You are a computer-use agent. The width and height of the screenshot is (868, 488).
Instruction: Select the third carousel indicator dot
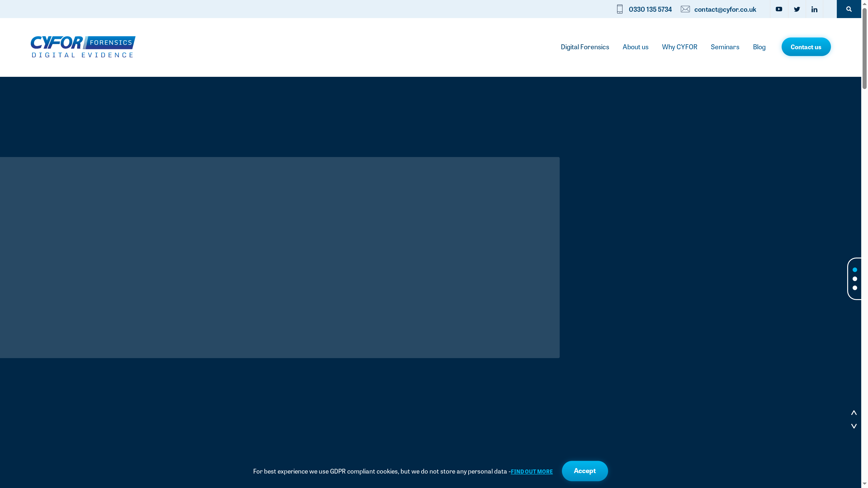coord(855,288)
